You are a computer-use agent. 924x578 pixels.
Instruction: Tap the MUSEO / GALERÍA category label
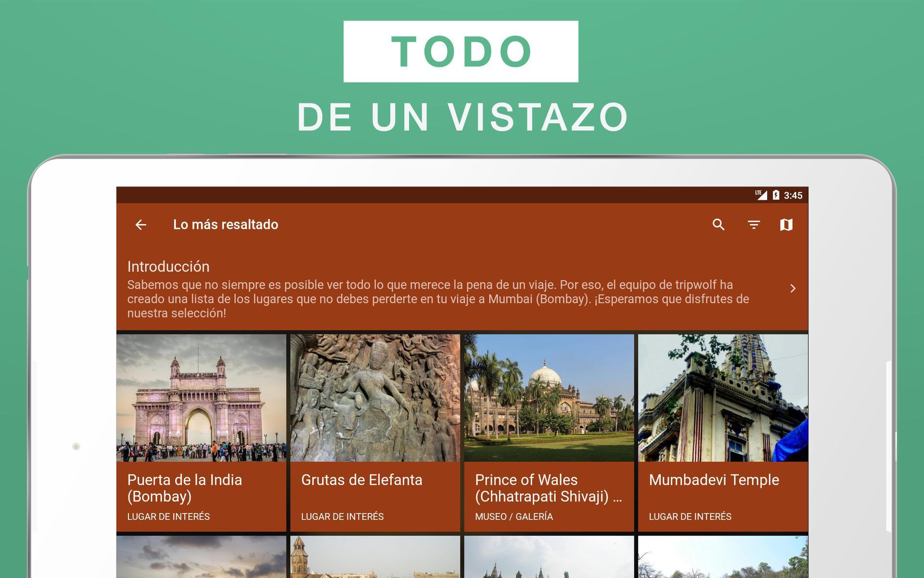[x=514, y=516]
